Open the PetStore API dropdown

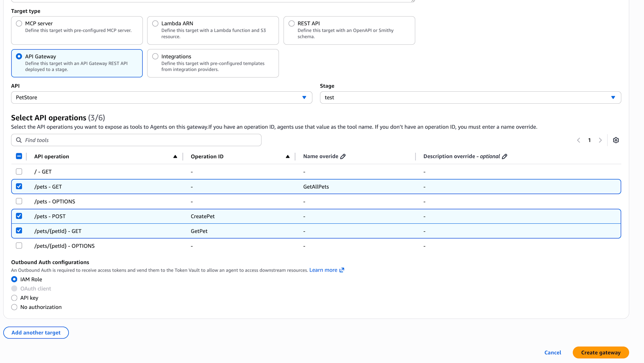click(161, 98)
